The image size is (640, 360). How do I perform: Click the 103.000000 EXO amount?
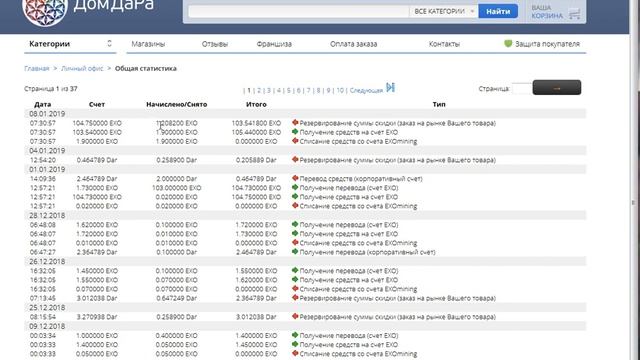pyautogui.click(x=176, y=188)
